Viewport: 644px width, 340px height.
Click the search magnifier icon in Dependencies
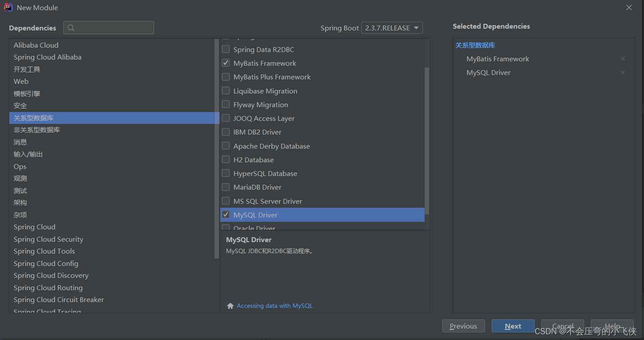click(x=71, y=28)
